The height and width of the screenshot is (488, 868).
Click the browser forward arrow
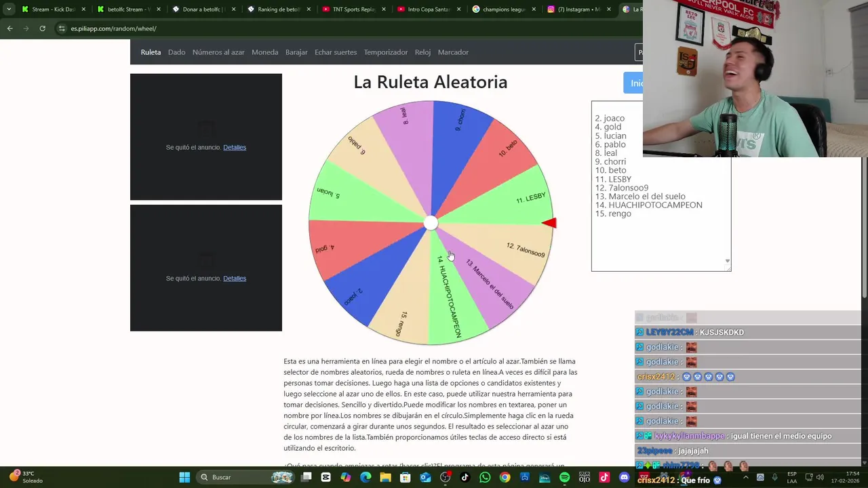click(26, 28)
